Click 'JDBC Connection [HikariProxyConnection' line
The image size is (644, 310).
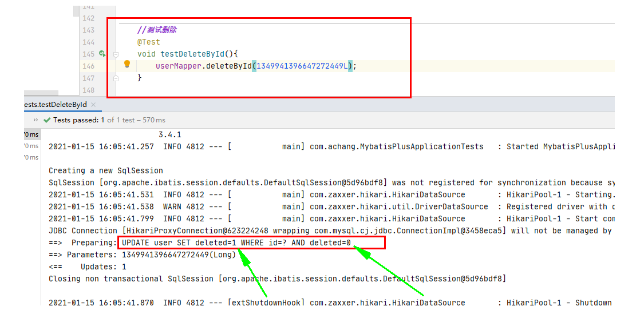pos(331,230)
